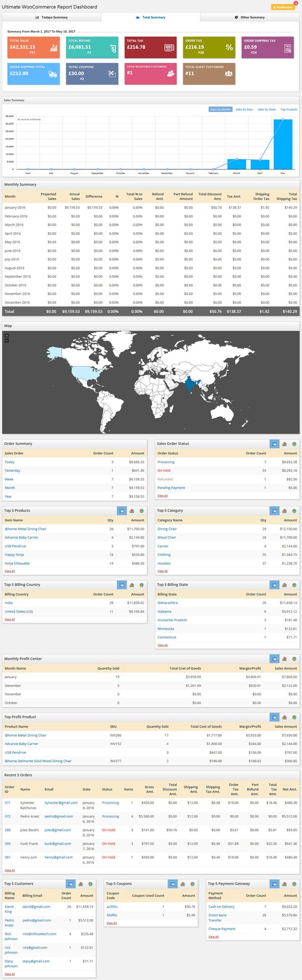Viewport: 302px width, 980px height.
Task: Switch to Total Summary tab
Action: [150, 17]
